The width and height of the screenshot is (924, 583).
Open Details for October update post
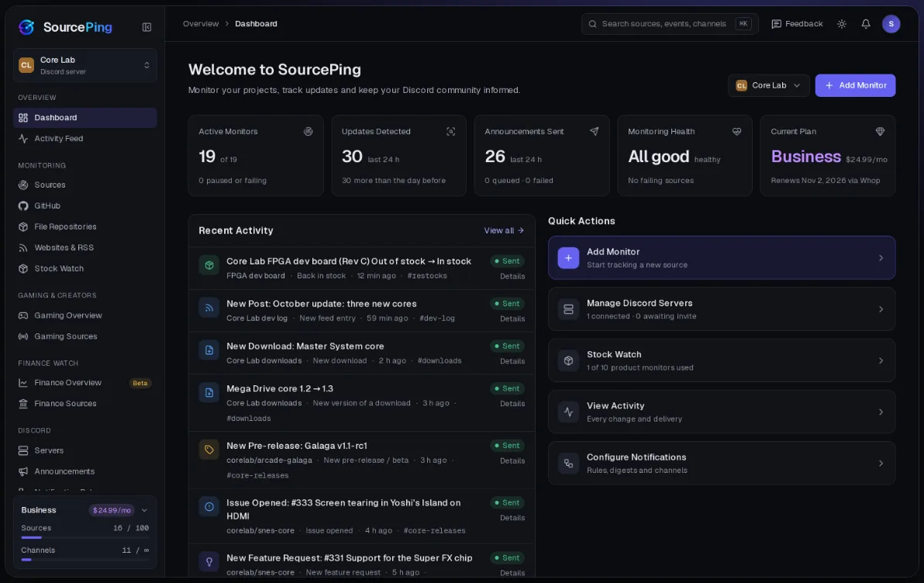click(512, 319)
